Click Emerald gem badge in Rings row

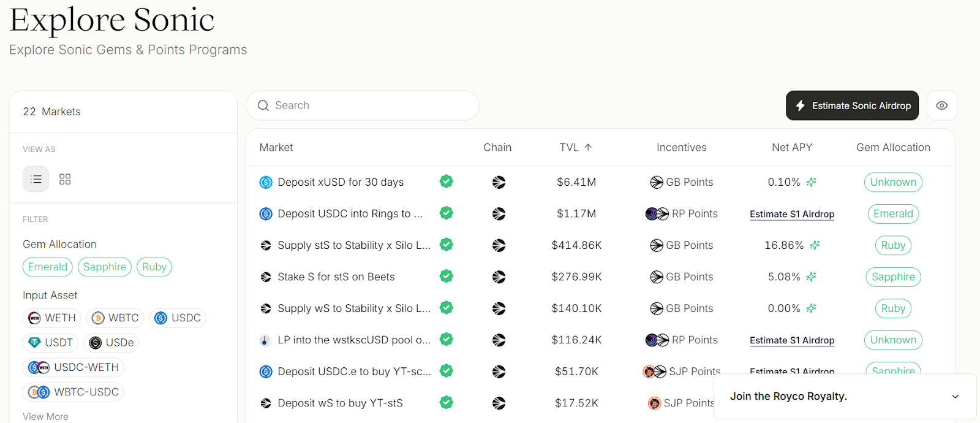tap(893, 214)
